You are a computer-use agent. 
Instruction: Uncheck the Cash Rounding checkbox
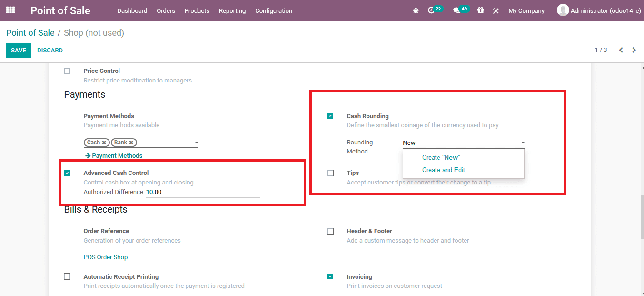click(330, 116)
